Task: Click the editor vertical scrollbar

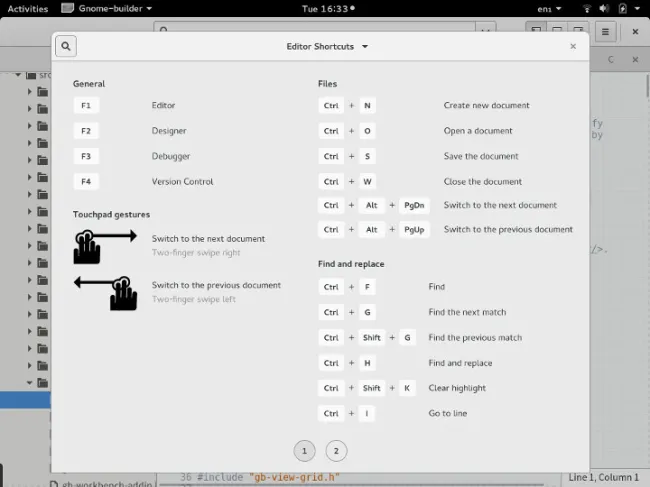Action: point(647,86)
